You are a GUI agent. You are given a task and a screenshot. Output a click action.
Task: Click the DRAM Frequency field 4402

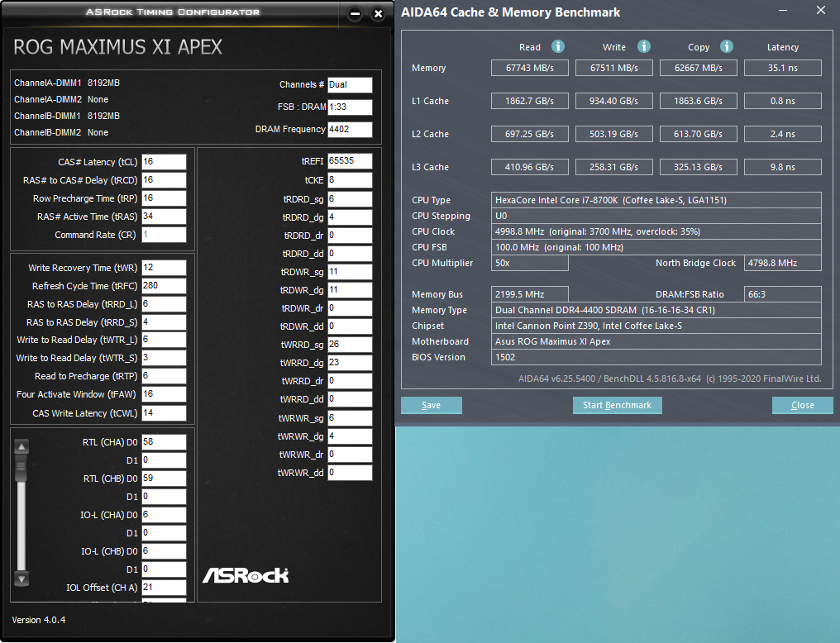[350, 130]
